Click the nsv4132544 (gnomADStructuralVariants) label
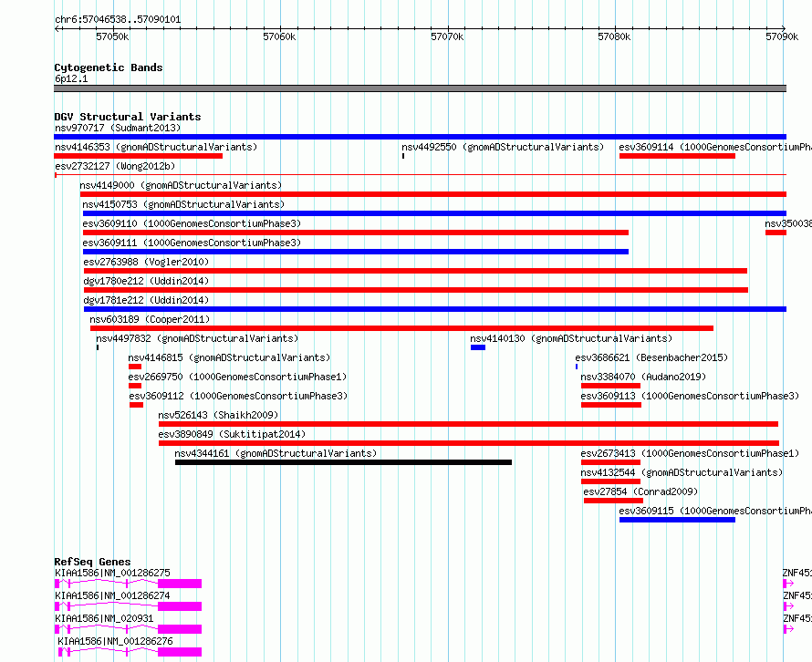812x662 pixels. tap(682, 472)
